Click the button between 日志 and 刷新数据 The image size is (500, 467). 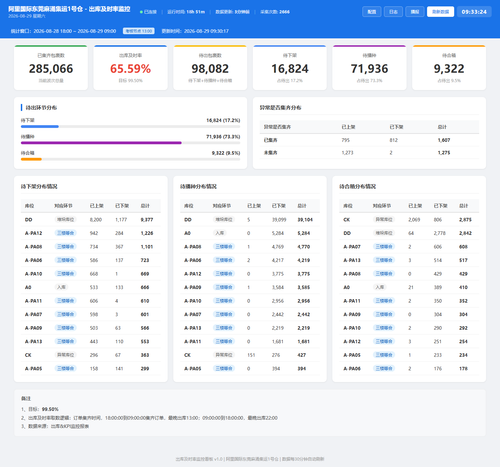(415, 12)
